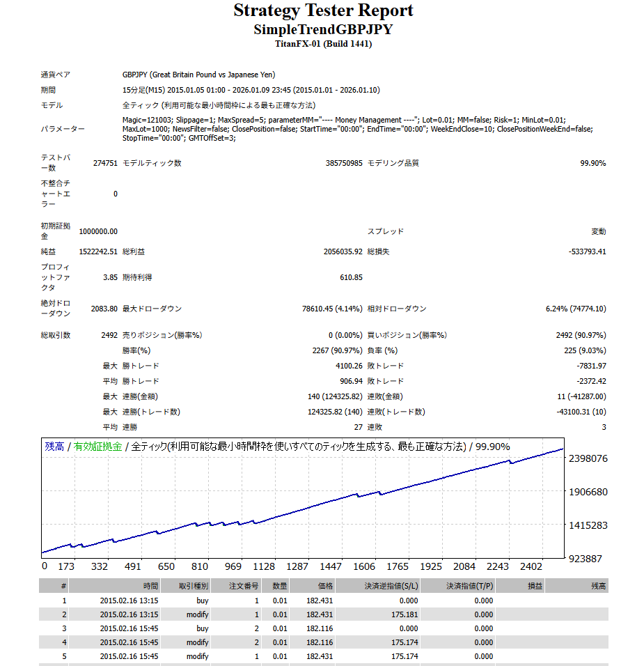
Task: Click the 純益 value 1522242.51
Action: pyautogui.click(x=98, y=251)
